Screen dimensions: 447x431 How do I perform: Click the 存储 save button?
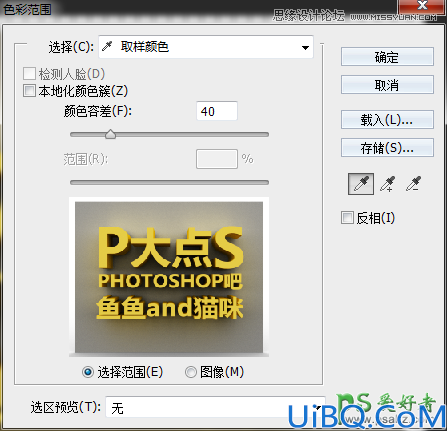pos(387,147)
